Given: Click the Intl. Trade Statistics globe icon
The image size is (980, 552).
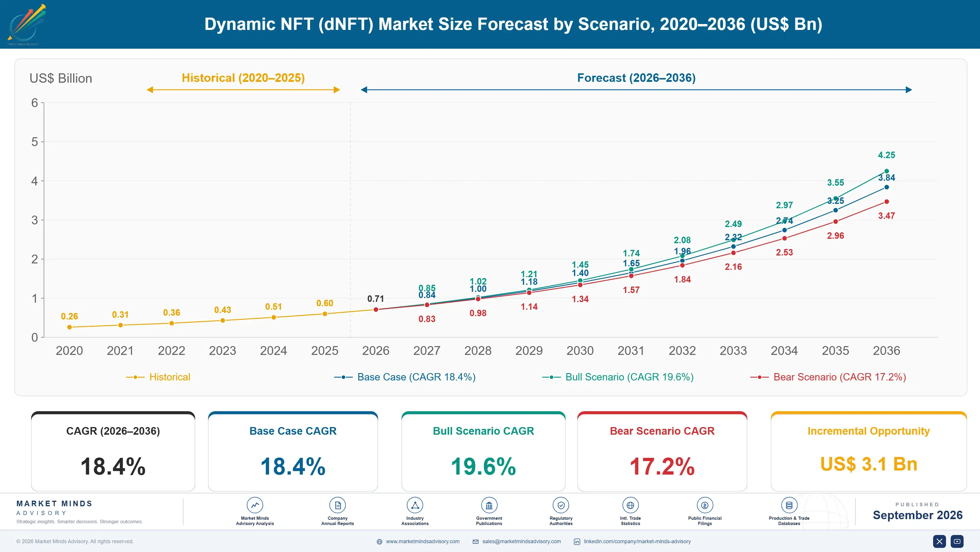Looking at the screenshot, I should [x=630, y=505].
